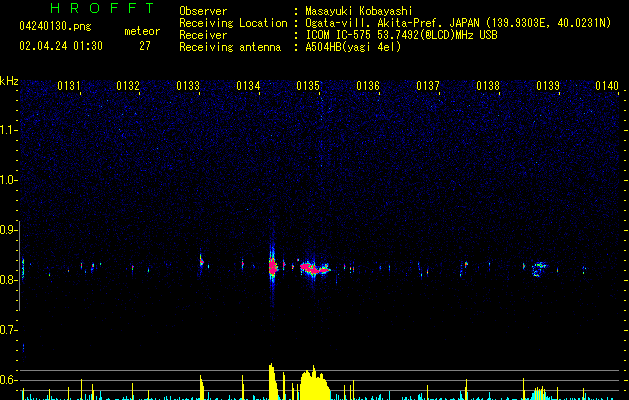
Task: Click the ICOM IC-575 receiver frequency text
Action: (x=401, y=35)
